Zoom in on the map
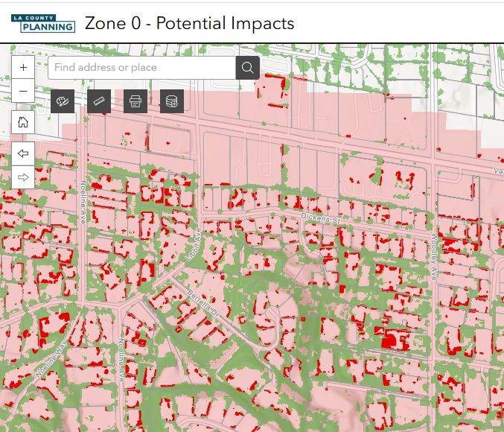The width and height of the screenshot is (504, 432). (23, 67)
